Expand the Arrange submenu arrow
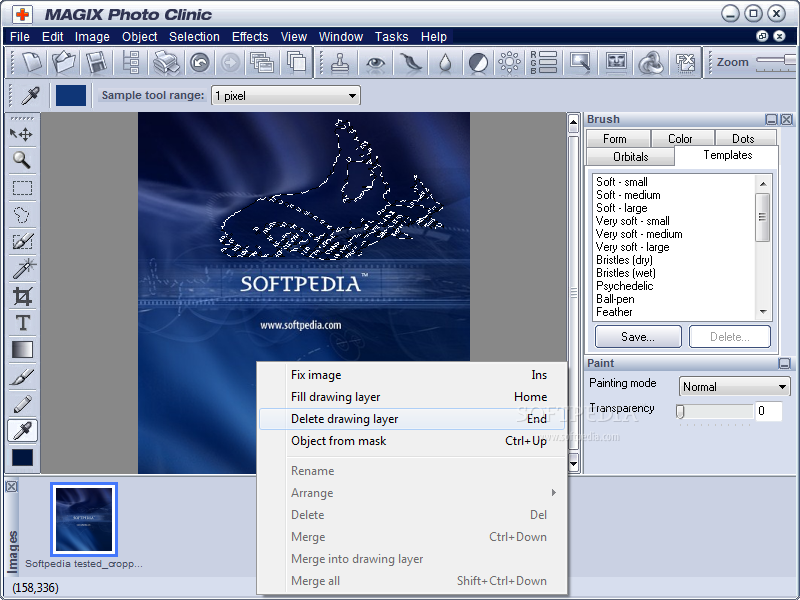The image size is (800, 600). click(554, 492)
